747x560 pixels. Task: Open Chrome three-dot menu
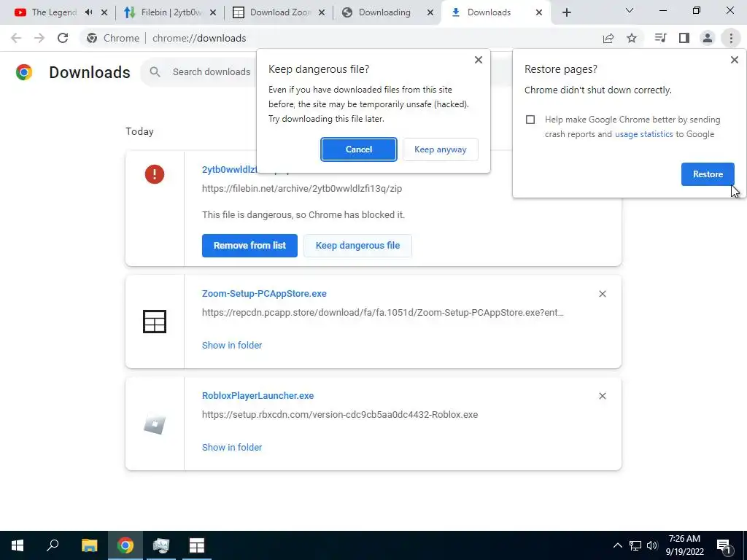point(731,38)
